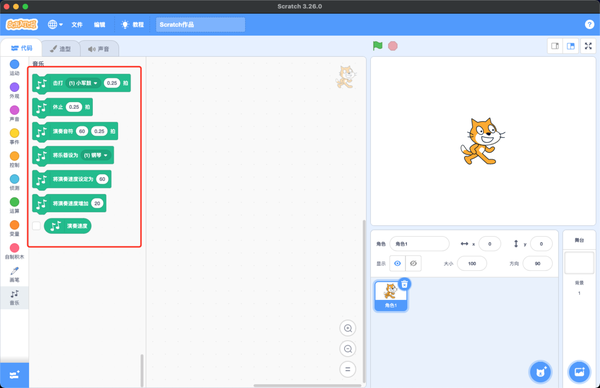Select the dark orange 变量 (Variables) category
The height and width of the screenshot is (388, 600).
15,228
